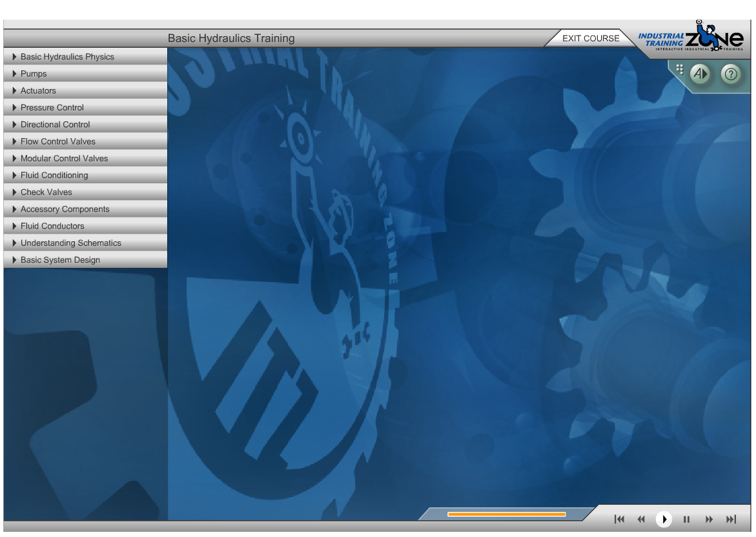Image resolution: width=756 pixels, height=537 pixels.
Task: Expand the Pressure Control arrow
Action: [x=14, y=107]
